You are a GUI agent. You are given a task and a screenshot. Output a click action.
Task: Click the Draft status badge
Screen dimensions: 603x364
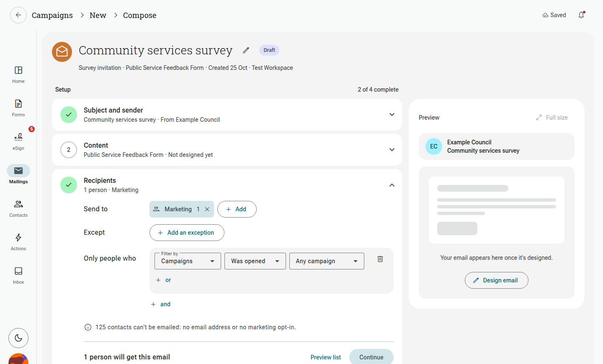coord(269,50)
